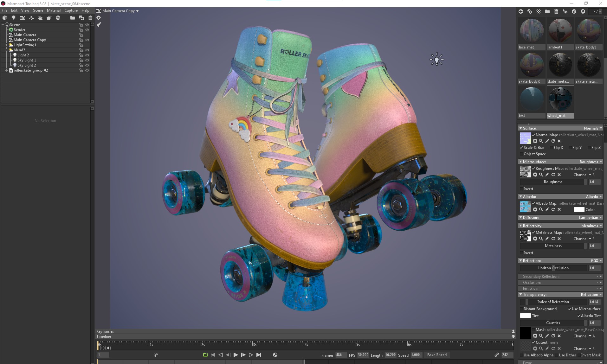Add a turntable object from the toolbar
This screenshot has width=607, height=364.
[x=58, y=18]
